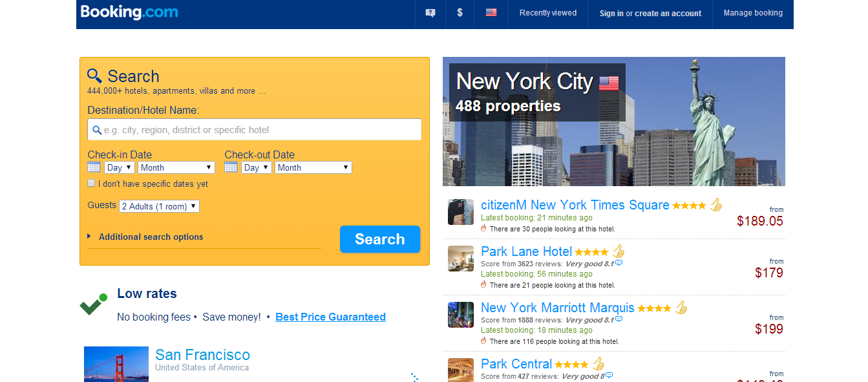
Task: Click the flame icon under citizenM listing
Action: tap(483, 228)
